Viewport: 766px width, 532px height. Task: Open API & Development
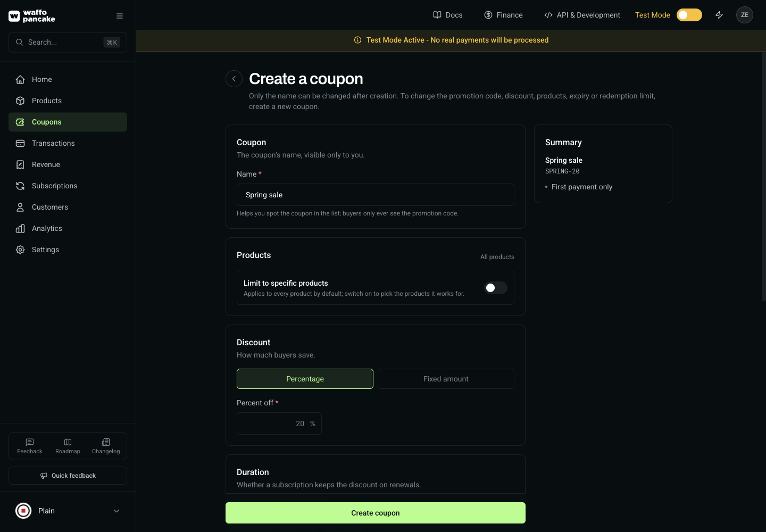pos(582,15)
